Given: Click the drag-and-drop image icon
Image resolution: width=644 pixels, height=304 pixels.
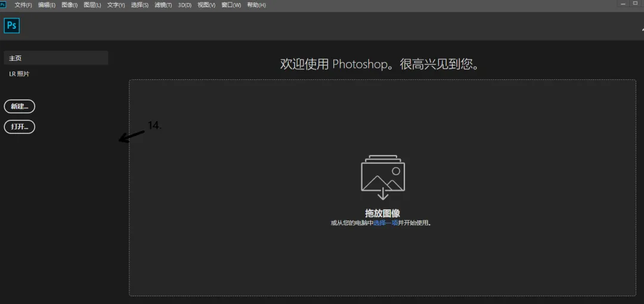Looking at the screenshot, I should [x=383, y=177].
